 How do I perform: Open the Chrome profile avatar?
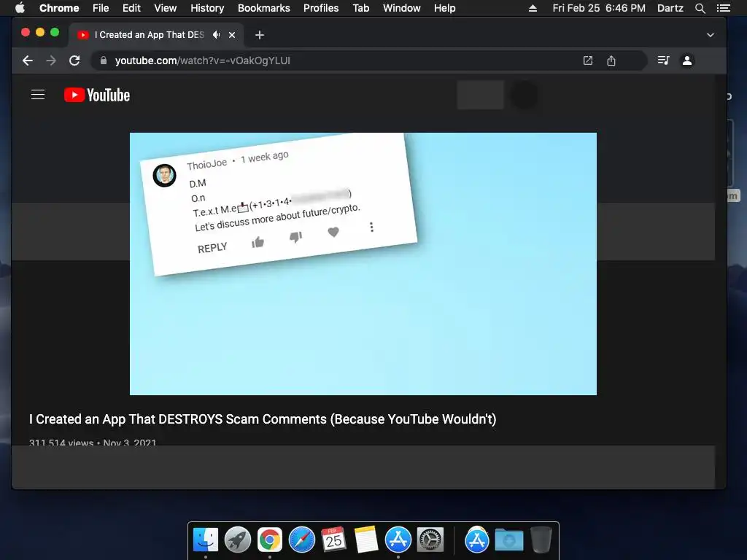click(x=687, y=61)
